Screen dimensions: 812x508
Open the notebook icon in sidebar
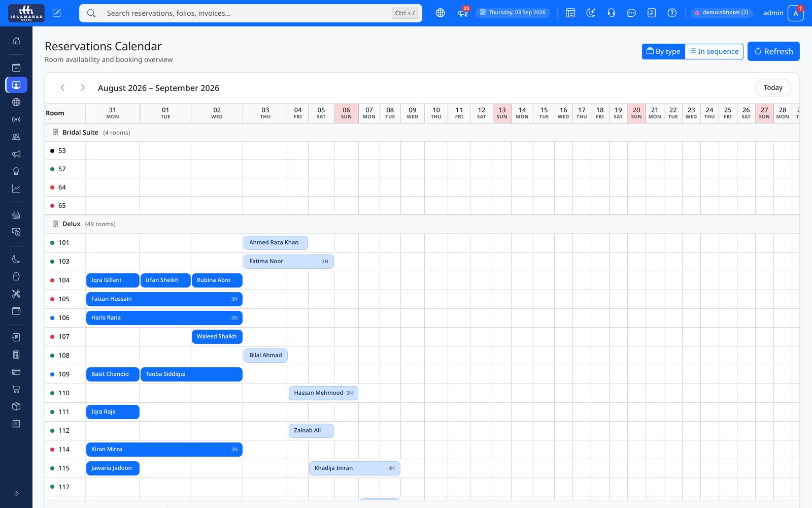coord(16,337)
